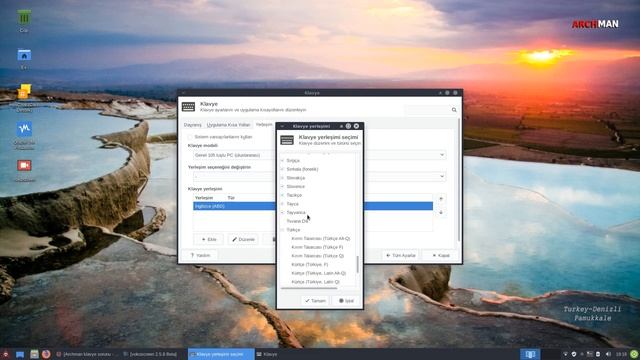This screenshot has width=640, height=360.
Task: Click the vertical scrollbar in the layout list
Action: (358, 264)
